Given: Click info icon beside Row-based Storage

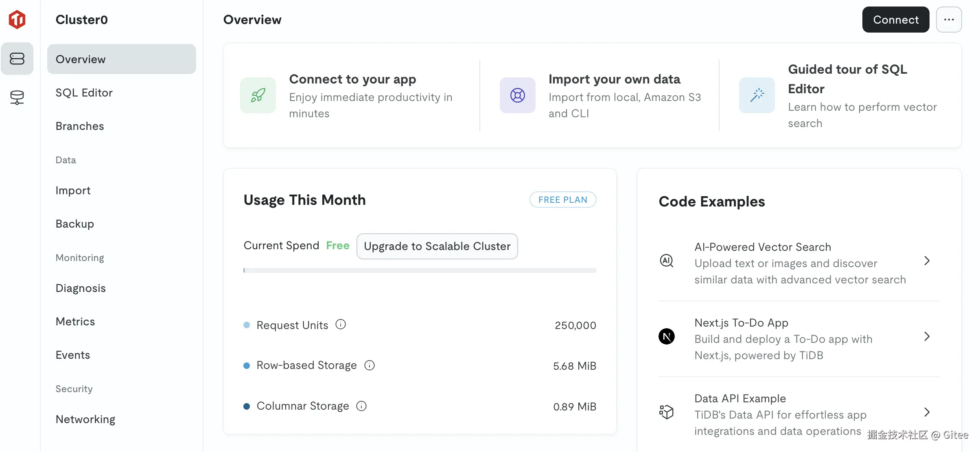Looking at the screenshot, I should (x=370, y=365).
